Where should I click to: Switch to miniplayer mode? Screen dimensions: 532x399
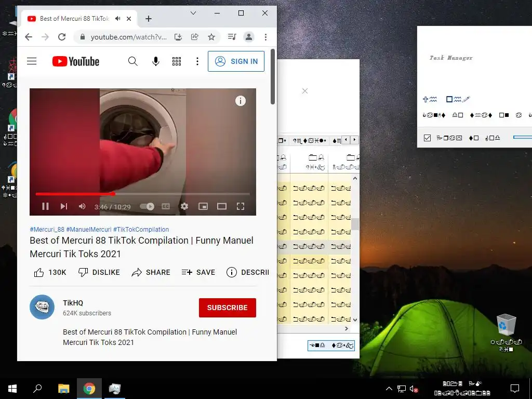pos(203,206)
